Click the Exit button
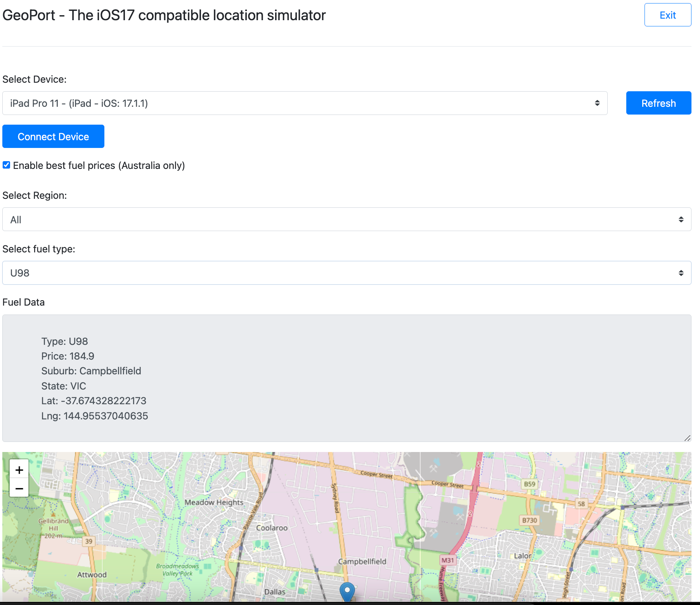 pyautogui.click(x=667, y=15)
